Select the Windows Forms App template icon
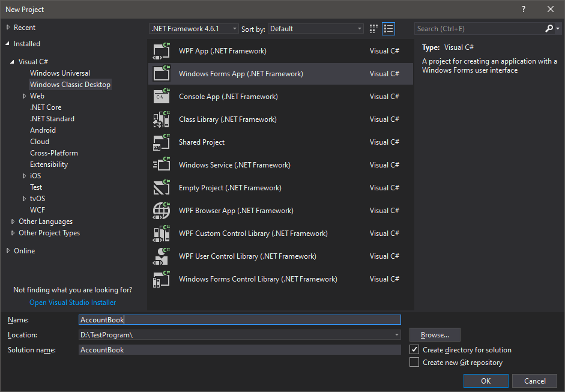 [162, 73]
